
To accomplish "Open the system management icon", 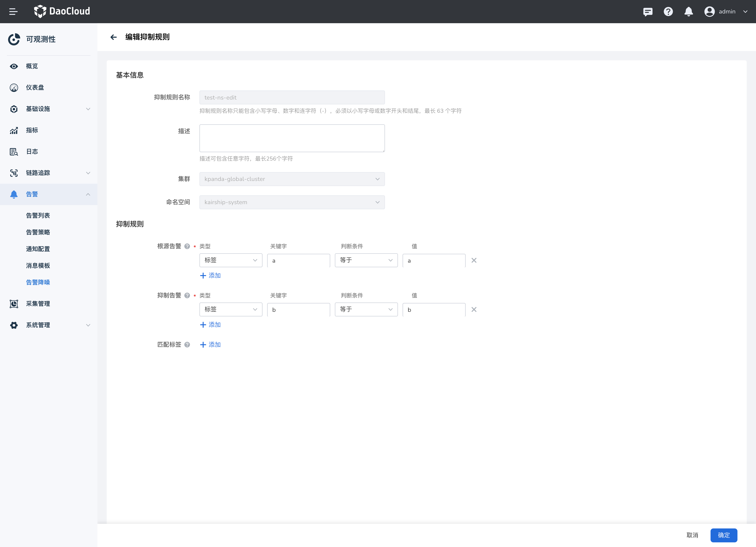I will click(x=14, y=325).
